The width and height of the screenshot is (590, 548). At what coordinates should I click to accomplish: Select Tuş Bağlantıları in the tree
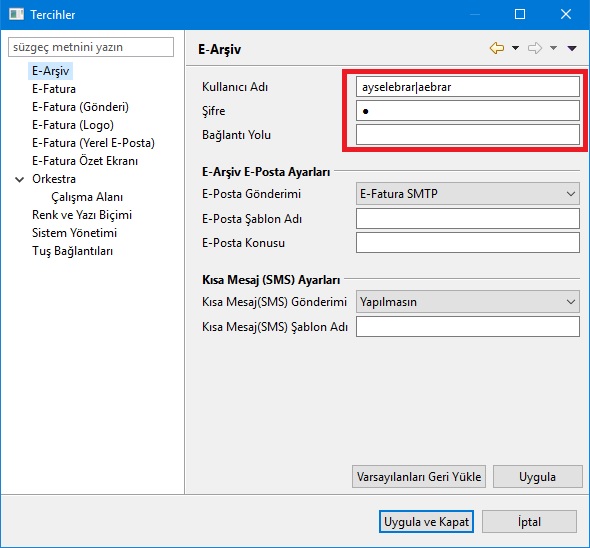[72, 251]
